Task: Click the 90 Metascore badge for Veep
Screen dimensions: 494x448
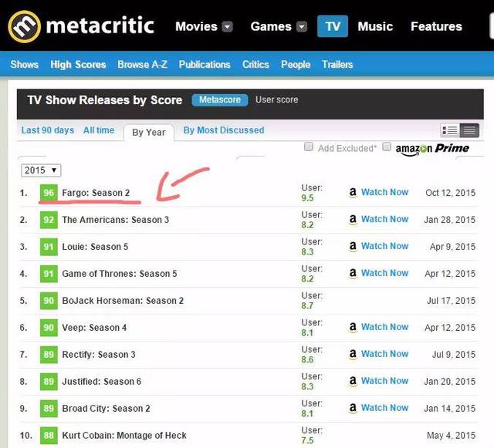Action: pos(49,328)
